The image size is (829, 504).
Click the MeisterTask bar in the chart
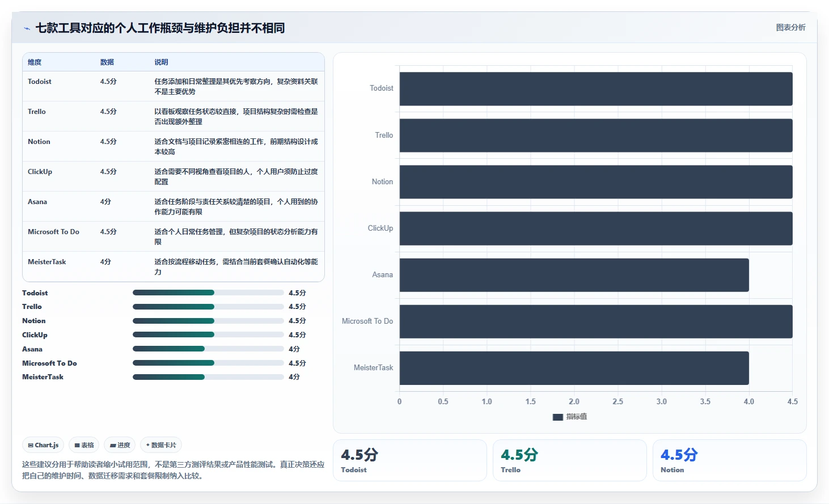coord(574,368)
